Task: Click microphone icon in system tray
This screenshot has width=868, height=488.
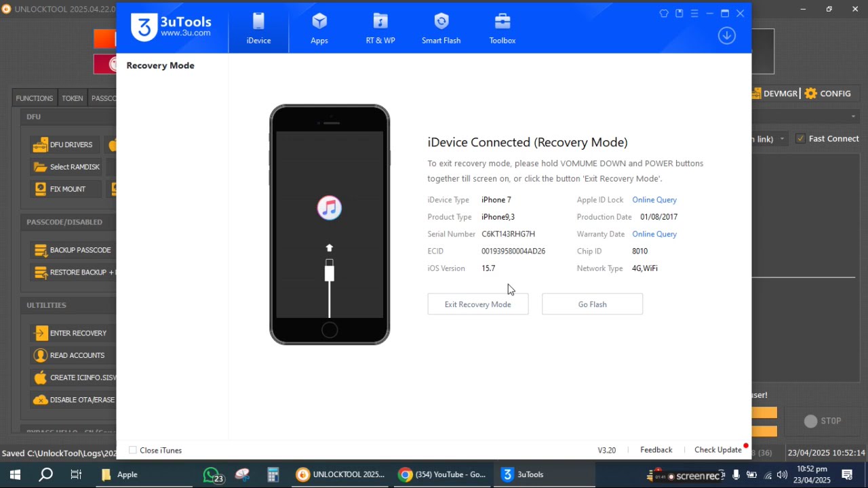Action: pyautogui.click(x=736, y=475)
